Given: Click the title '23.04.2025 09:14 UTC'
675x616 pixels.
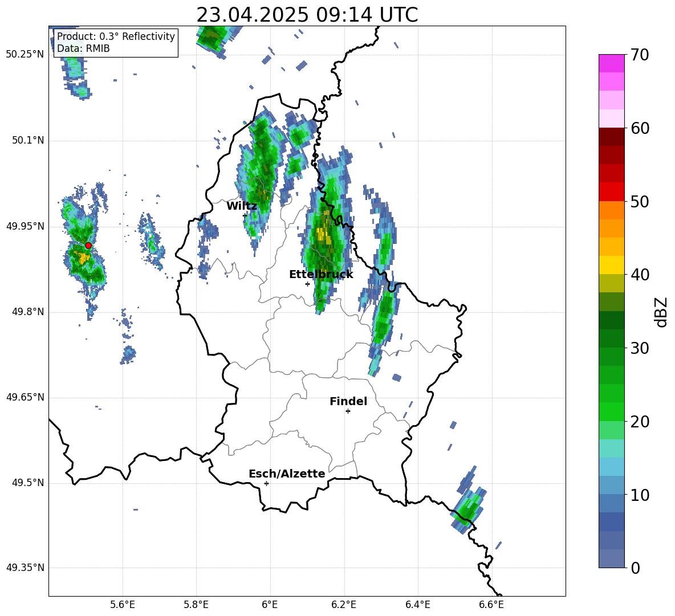Looking at the screenshot, I should (307, 15).
